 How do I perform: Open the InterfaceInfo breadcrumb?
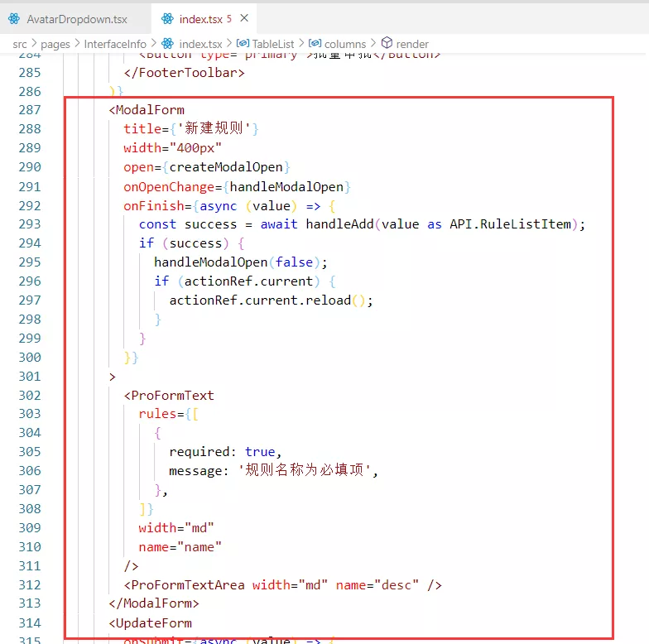[x=115, y=44]
